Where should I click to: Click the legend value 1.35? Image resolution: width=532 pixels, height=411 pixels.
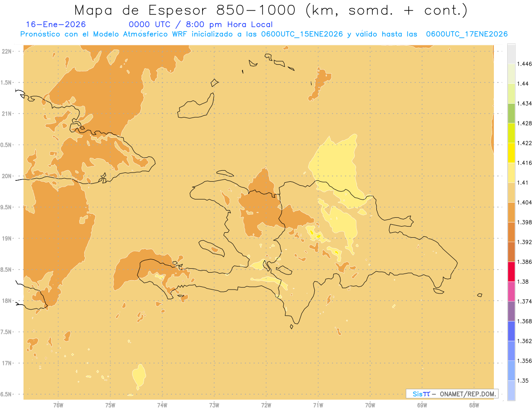coord(523,380)
